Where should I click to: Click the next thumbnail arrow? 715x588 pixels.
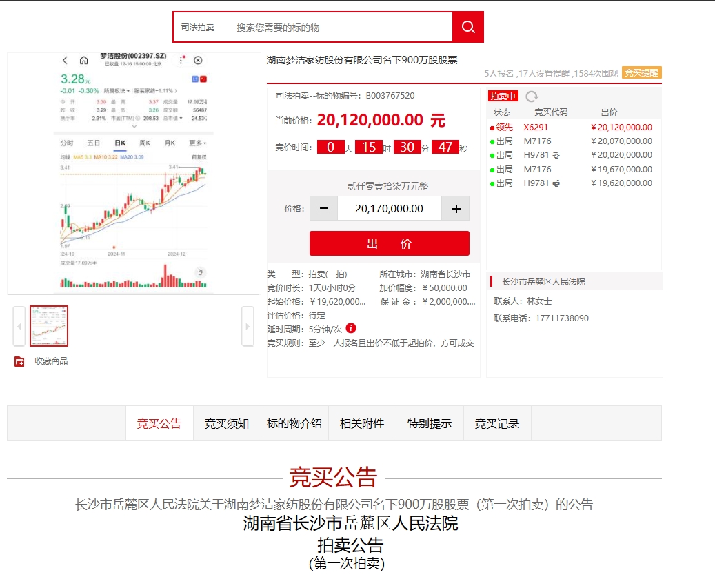(248, 326)
